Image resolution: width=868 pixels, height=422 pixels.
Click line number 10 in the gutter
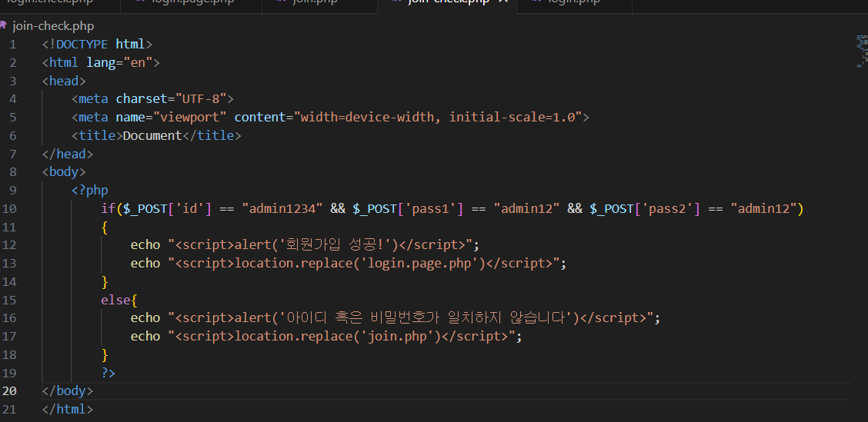tap(9, 208)
